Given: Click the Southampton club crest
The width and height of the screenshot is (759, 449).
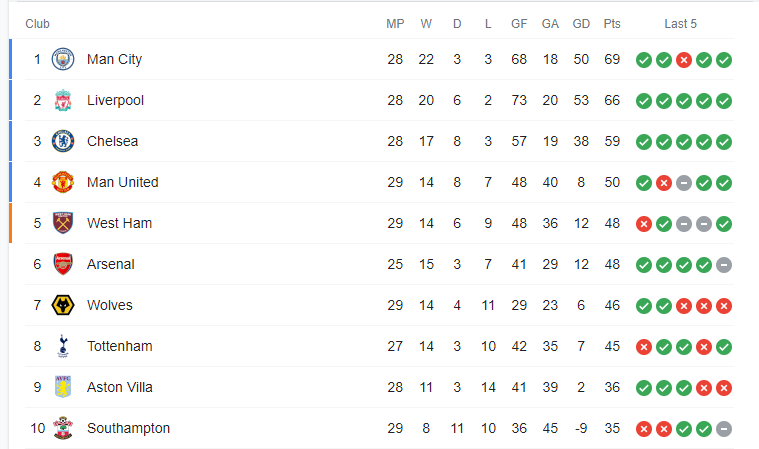Looking at the screenshot, I should click(x=63, y=428).
